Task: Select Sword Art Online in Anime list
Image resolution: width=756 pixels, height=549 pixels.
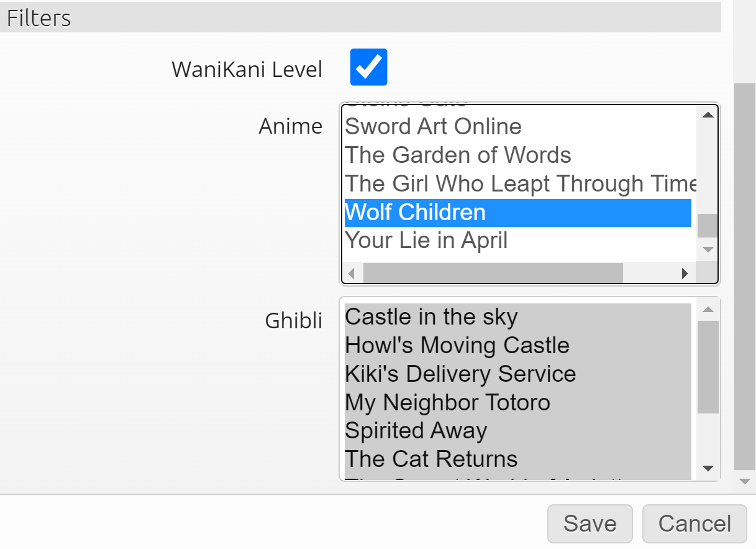Action: (433, 127)
